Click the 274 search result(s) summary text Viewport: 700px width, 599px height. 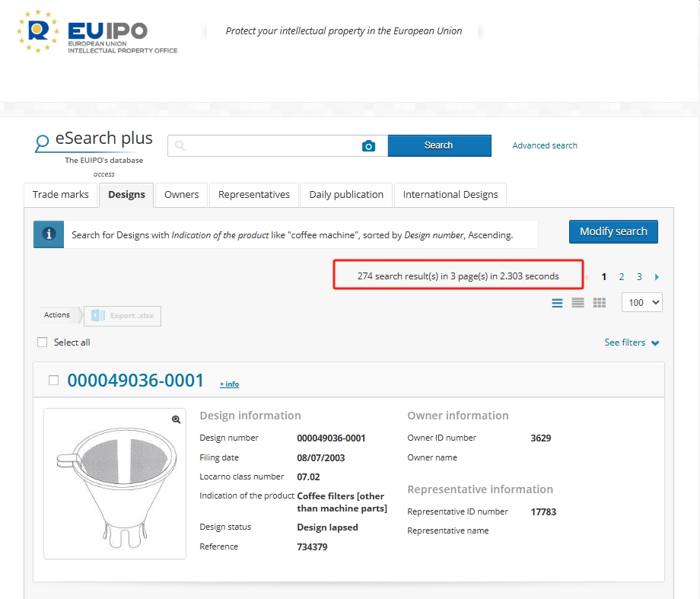pos(458,276)
